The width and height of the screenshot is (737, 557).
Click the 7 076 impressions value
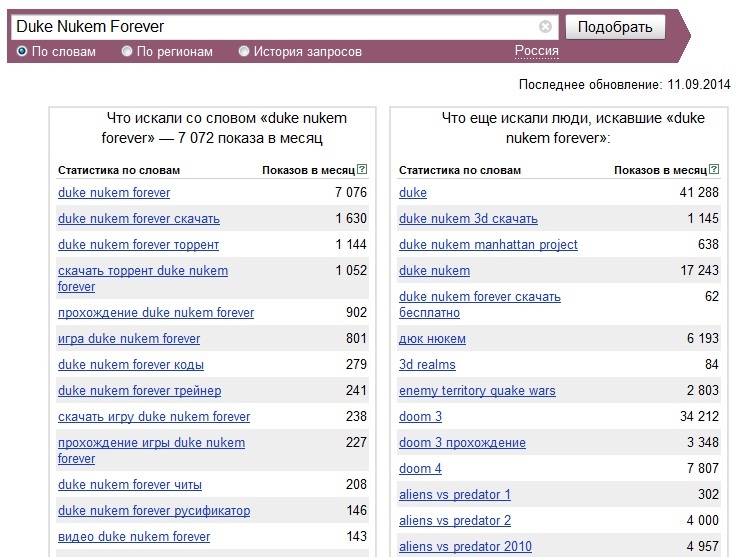click(351, 192)
